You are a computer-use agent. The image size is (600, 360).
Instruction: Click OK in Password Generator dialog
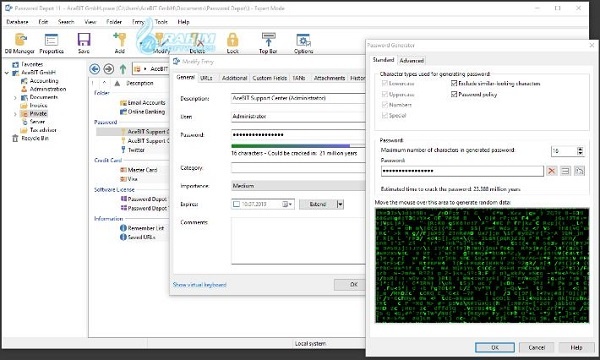[x=495, y=347]
